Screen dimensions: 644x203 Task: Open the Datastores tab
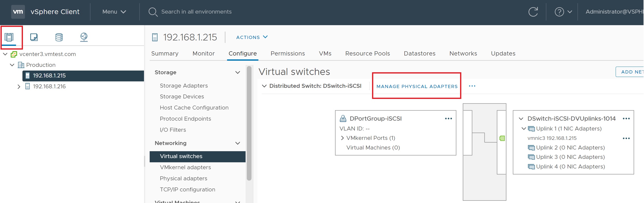(419, 54)
